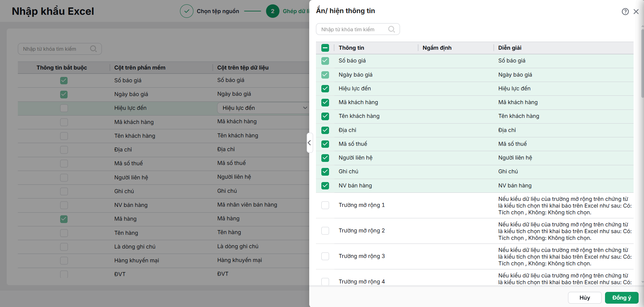This screenshot has width=644, height=307.
Task: Click required checkbox for Ngày báo giá in import table
Action: click(64, 94)
